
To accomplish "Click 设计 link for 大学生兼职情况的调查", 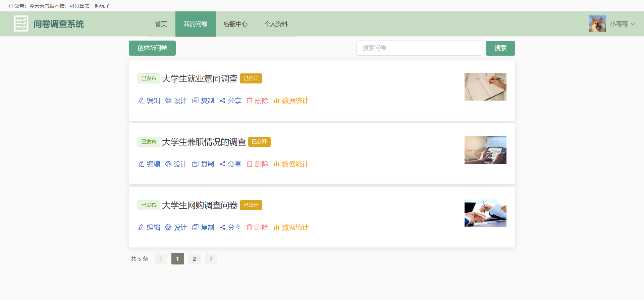I will (x=180, y=164).
